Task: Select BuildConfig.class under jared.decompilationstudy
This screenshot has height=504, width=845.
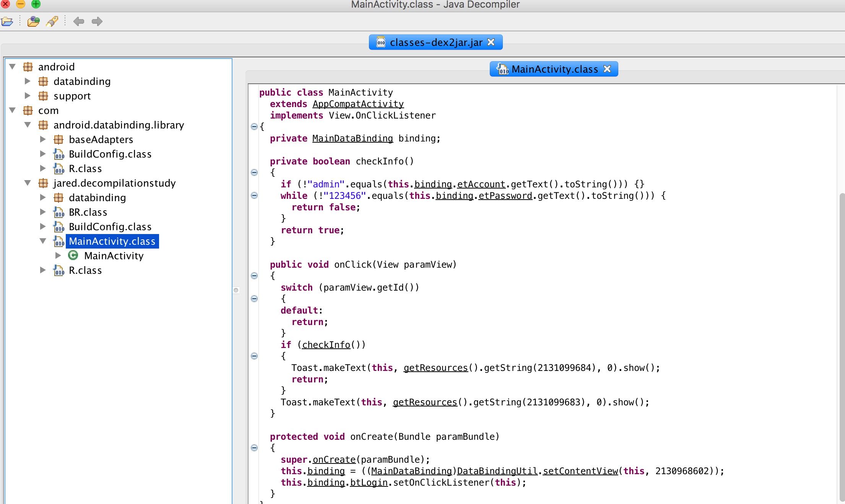Action: [110, 226]
